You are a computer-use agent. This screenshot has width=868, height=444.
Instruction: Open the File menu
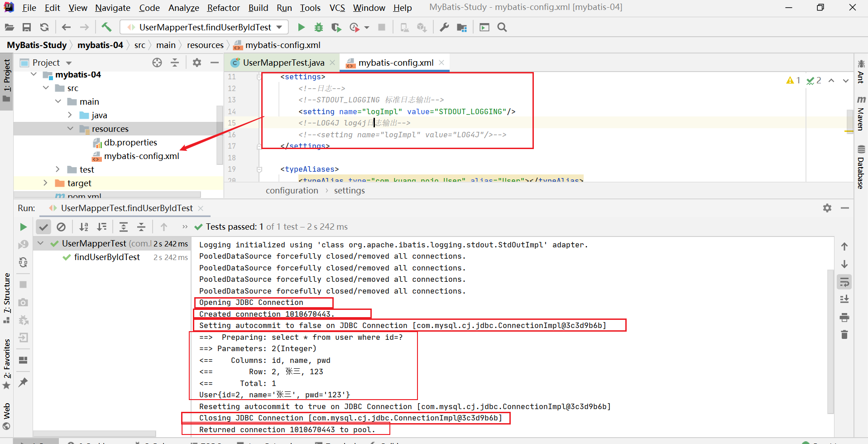pos(29,8)
